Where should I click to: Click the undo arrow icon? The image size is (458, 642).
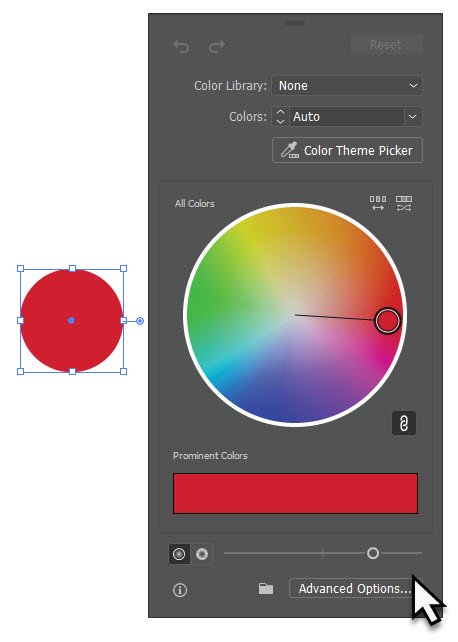tap(181, 47)
